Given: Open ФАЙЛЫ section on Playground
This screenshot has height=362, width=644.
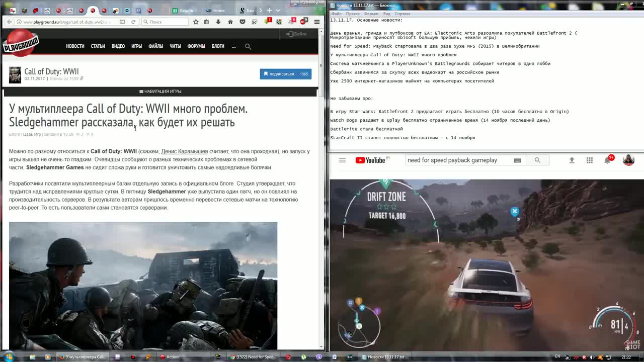Looking at the screenshot, I should 155,46.
